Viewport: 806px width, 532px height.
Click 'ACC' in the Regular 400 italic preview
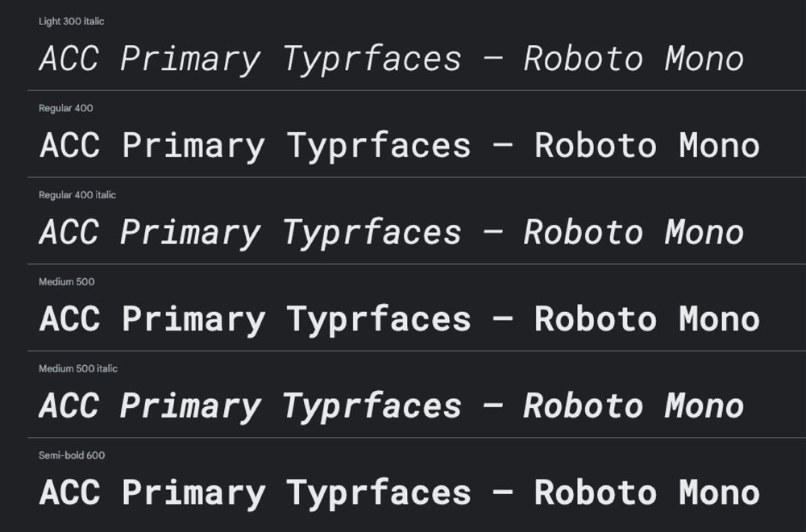coord(69,234)
